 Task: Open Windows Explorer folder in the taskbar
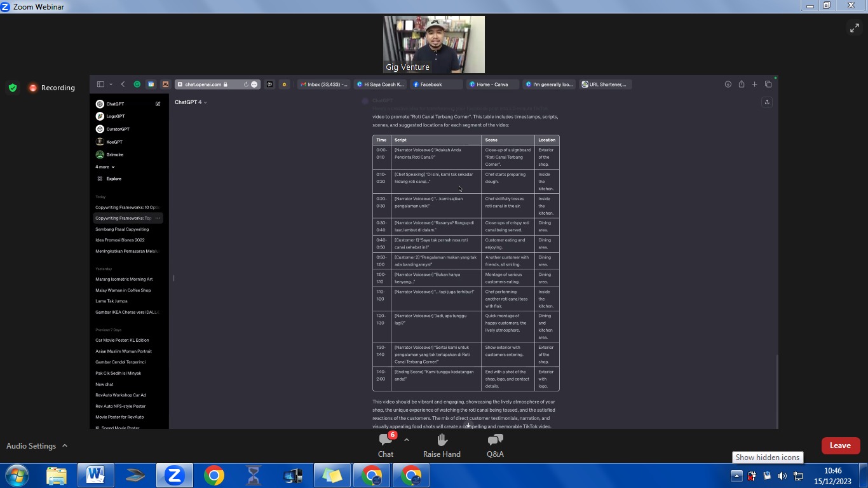coord(57,475)
